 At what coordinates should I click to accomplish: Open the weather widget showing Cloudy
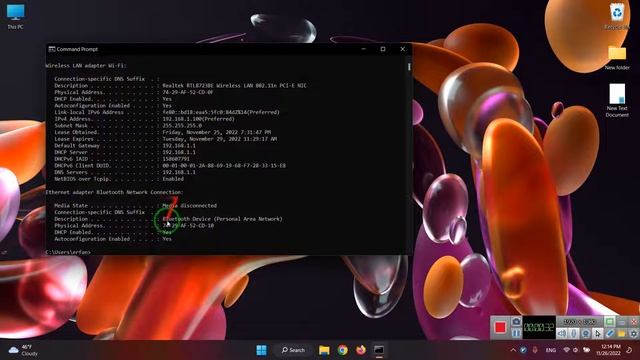(x=23, y=350)
